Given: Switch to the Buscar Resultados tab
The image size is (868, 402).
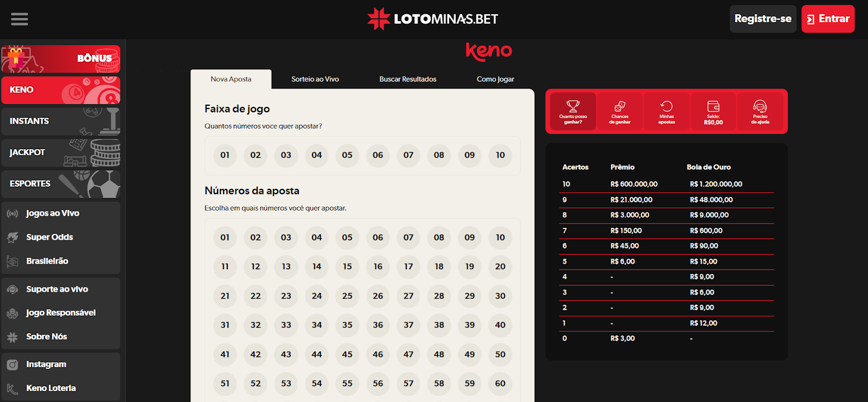Looking at the screenshot, I should click(408, 79).
